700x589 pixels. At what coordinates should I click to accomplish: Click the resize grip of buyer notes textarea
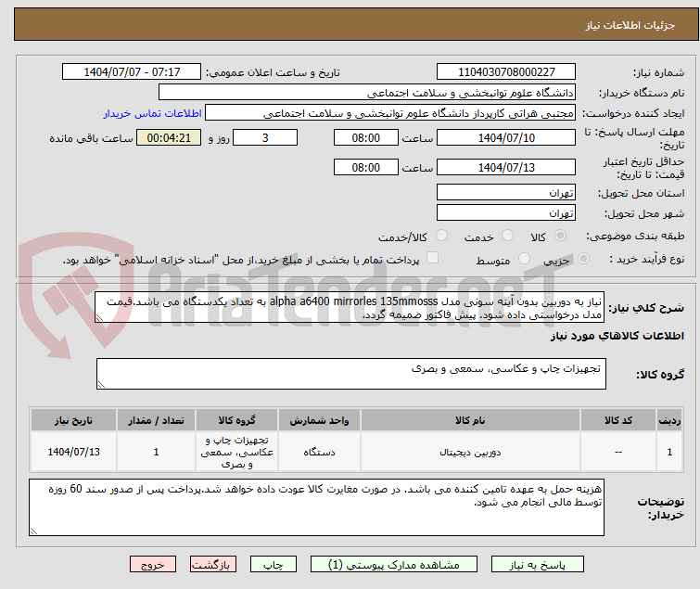[x=33, y=531]
